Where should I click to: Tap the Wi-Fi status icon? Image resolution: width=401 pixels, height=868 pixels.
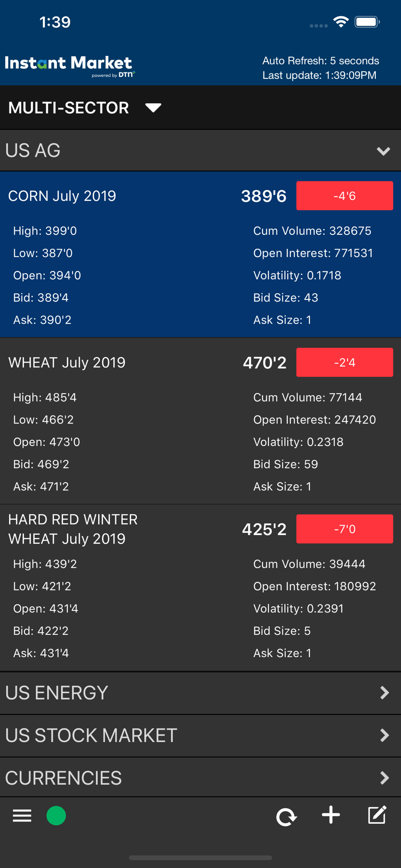[341, 22]
